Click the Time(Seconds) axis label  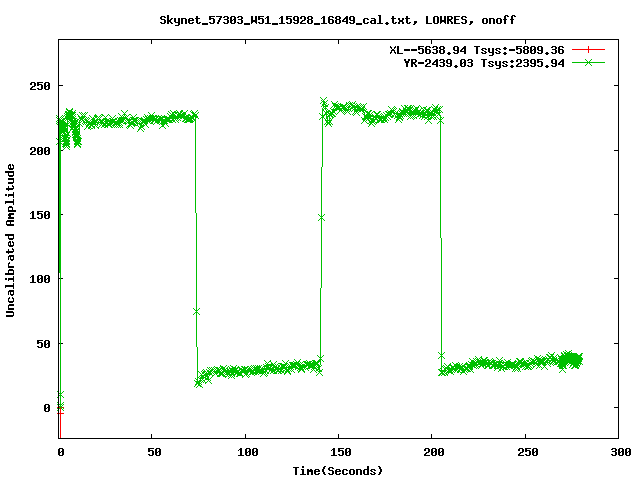tap(338, 471)
